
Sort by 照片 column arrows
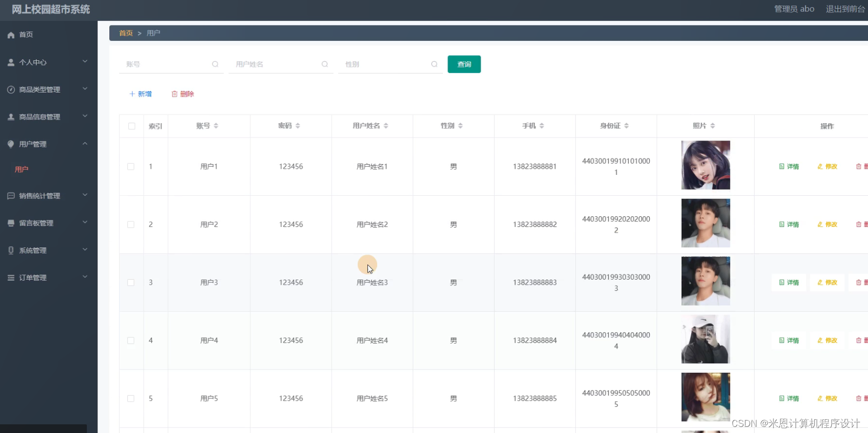[713, 126]
